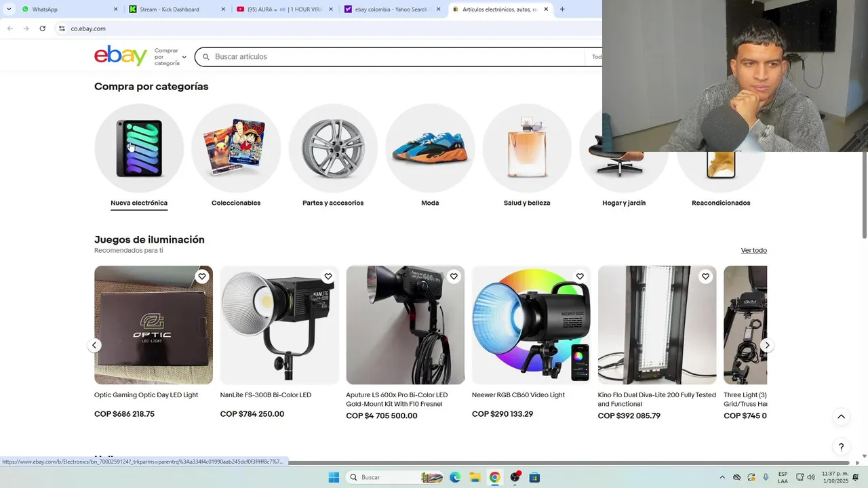Click the alloy wheel category image
Screen dimensions: 868x488
coord(333,148)
